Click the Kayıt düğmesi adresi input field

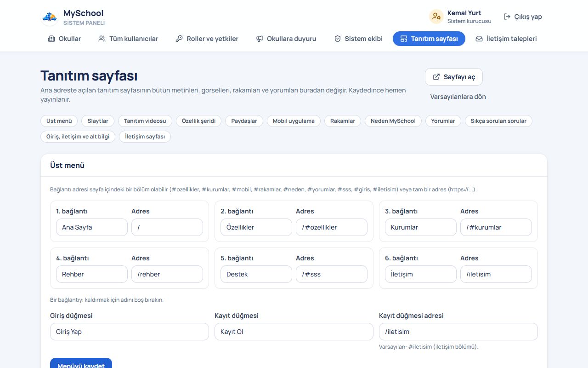[x=458, y=332]
